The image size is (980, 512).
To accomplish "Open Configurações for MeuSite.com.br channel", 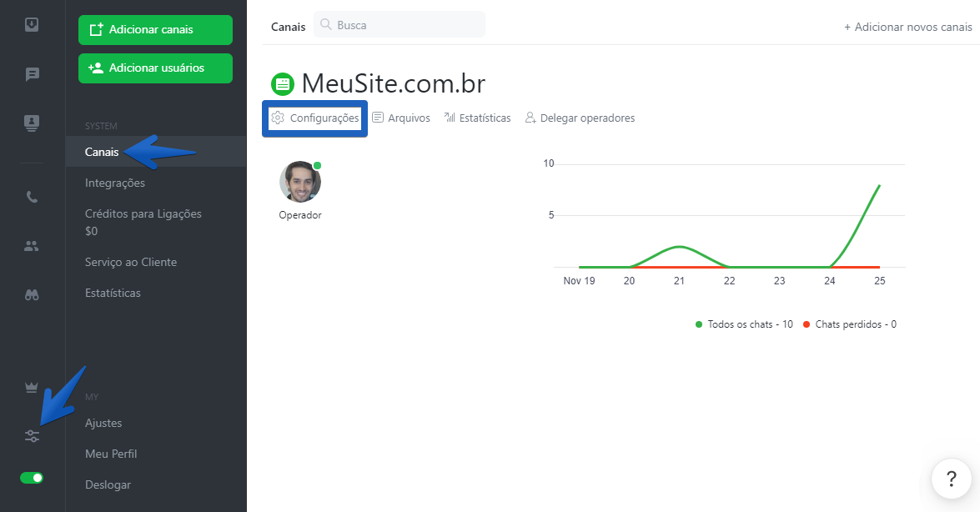I will (x=315, y=118).
